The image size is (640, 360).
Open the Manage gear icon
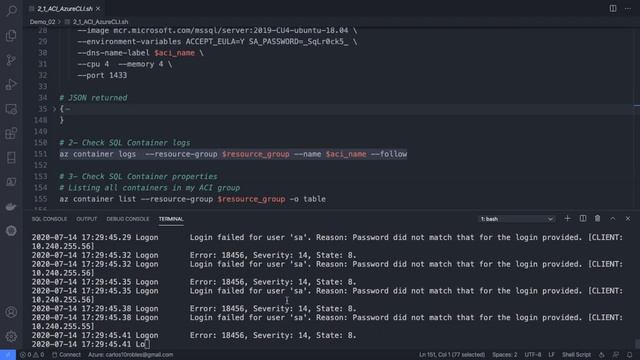(11, 336)
